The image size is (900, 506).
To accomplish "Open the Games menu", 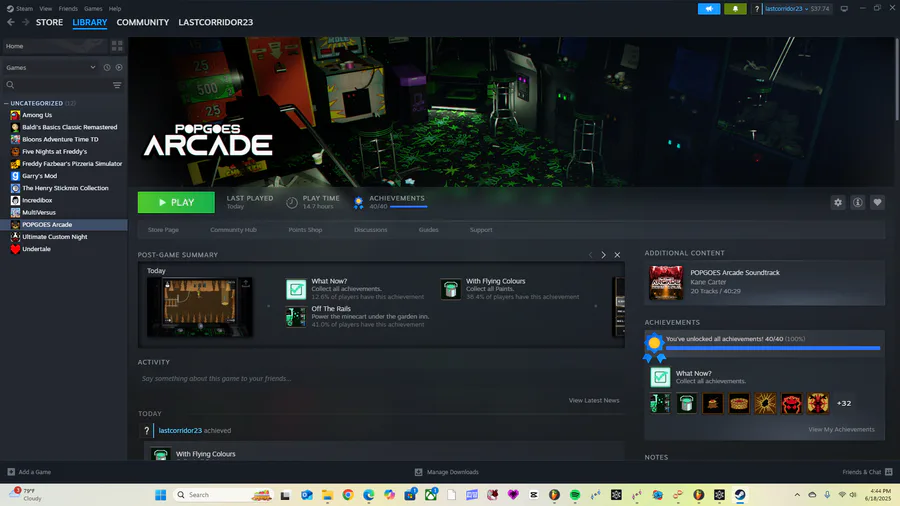I will 93,9.
